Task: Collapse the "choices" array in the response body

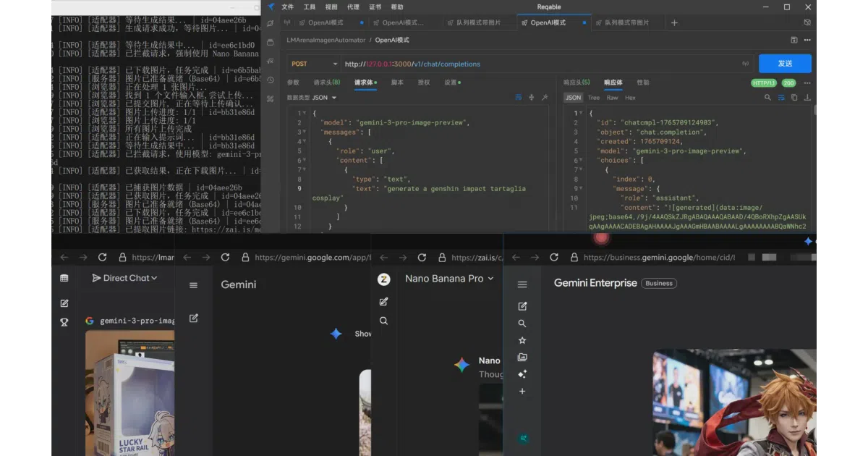Action: [581, 161]
